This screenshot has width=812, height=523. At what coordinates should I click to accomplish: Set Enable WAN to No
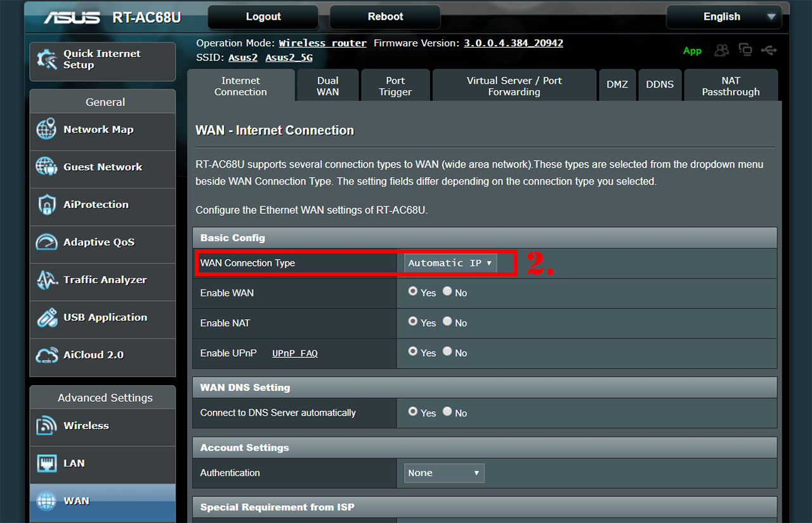pyautogui.click(x=447, y=291)
